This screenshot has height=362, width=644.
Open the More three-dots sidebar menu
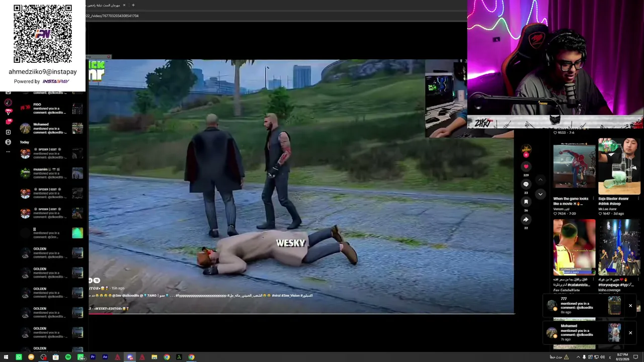point(8,151)
